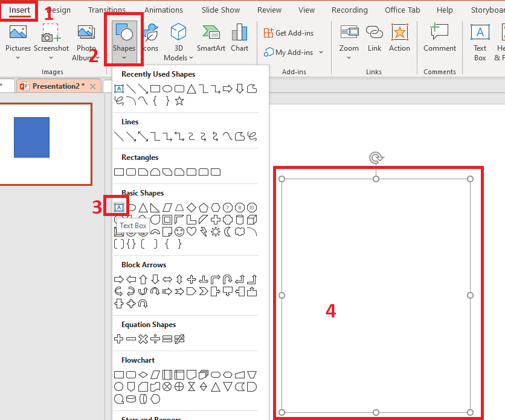Select the 5-Point Star in Recently Used Shapes
The image size is (505, 420).
pyautogui.click(x=179, y=101)
